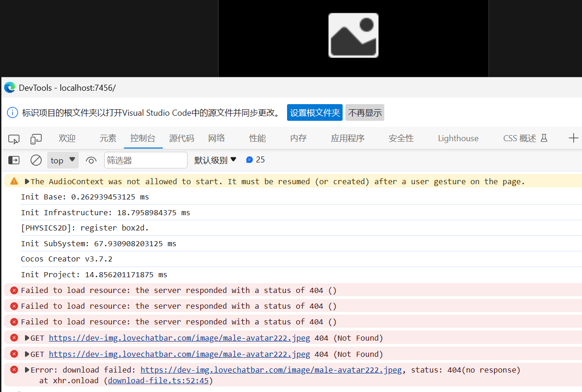This screenshot has height=392, width=582.
Task: Click the info icon in notification bar
Action: click(x=13, y=112)
